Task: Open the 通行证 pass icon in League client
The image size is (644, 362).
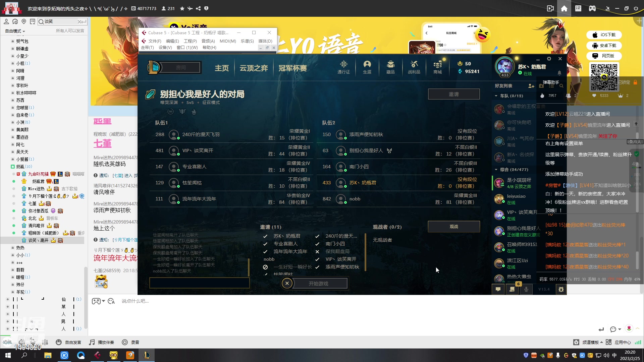Action: pyautogui.click(x=343, y=67)
